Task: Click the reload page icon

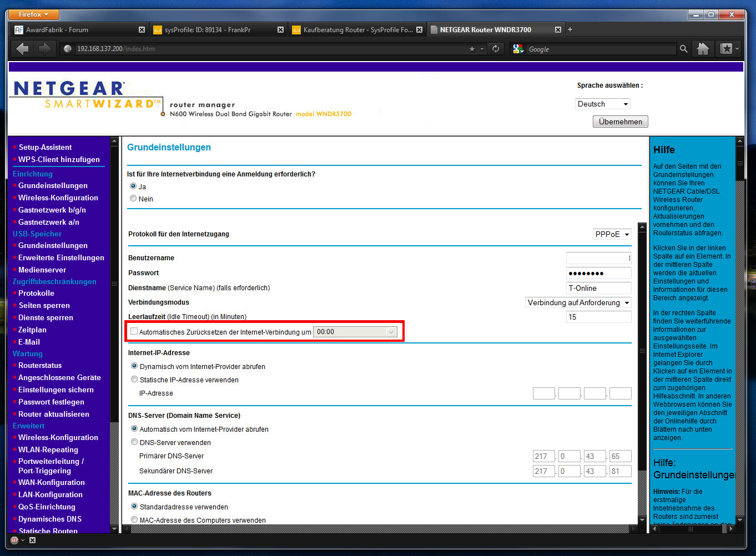Action: tap(496, 49)
